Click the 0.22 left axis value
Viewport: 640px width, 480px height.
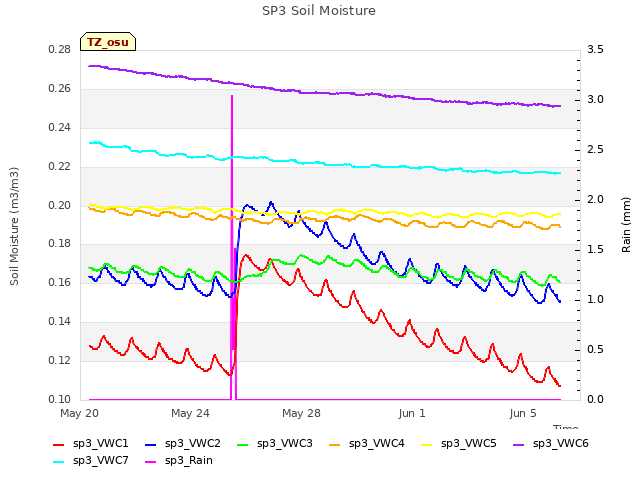[60, 167]
